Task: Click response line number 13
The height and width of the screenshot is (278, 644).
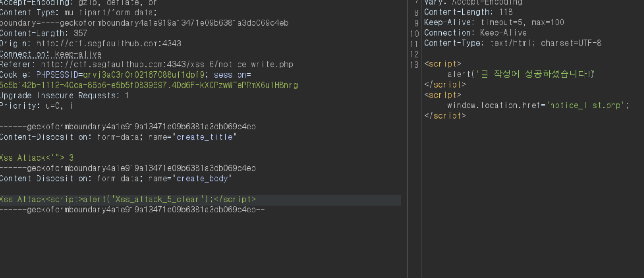Action: (x=414, y=64)
